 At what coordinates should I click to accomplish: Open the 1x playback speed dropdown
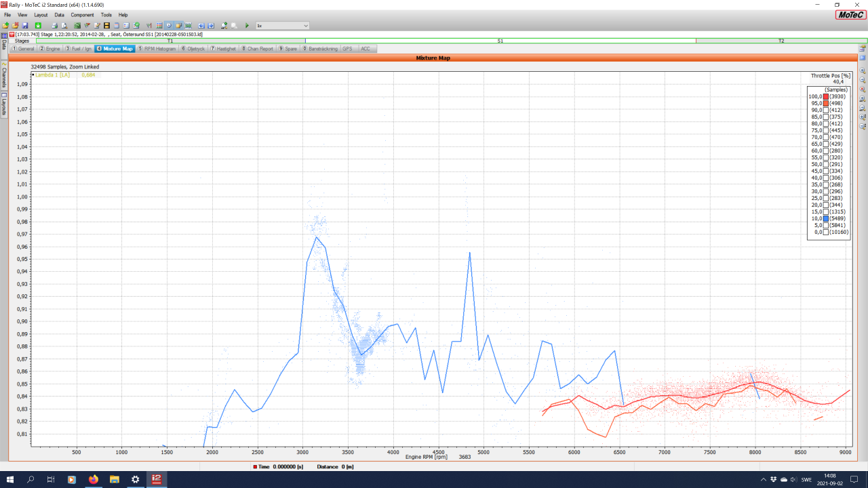click(x=282, y=25)
